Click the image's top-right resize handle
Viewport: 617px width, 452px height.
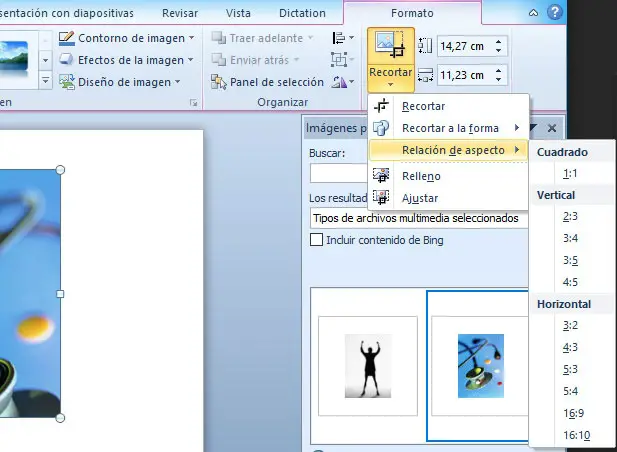60,170
